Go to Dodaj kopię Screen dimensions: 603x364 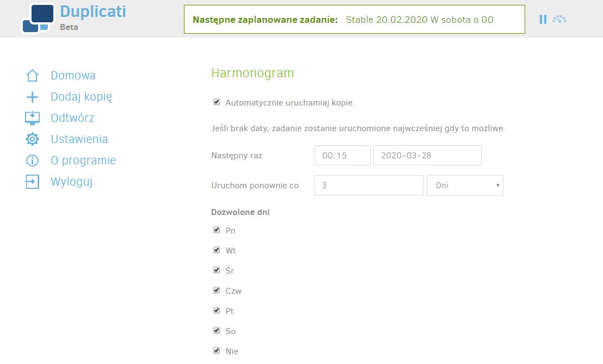coord(82,97)
